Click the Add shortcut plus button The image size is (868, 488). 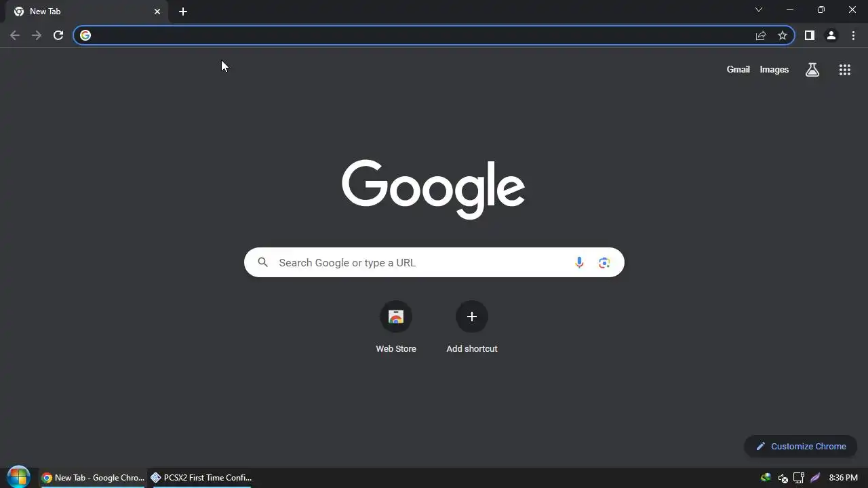472,317
